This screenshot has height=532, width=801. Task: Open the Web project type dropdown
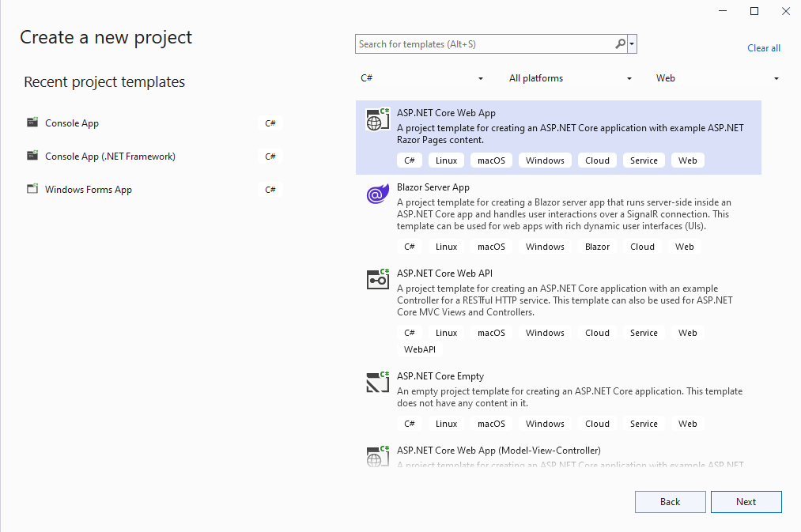[x=717, y=78]
